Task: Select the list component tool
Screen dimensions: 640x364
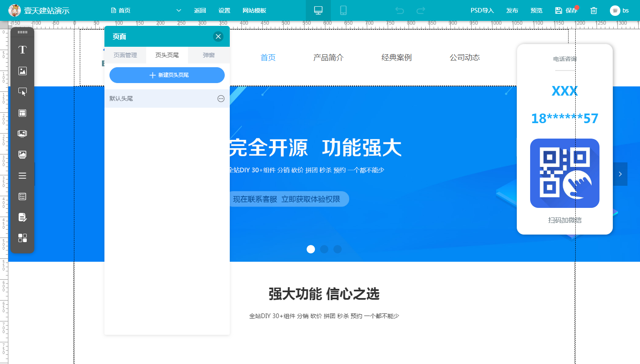Action: (23, 196)
